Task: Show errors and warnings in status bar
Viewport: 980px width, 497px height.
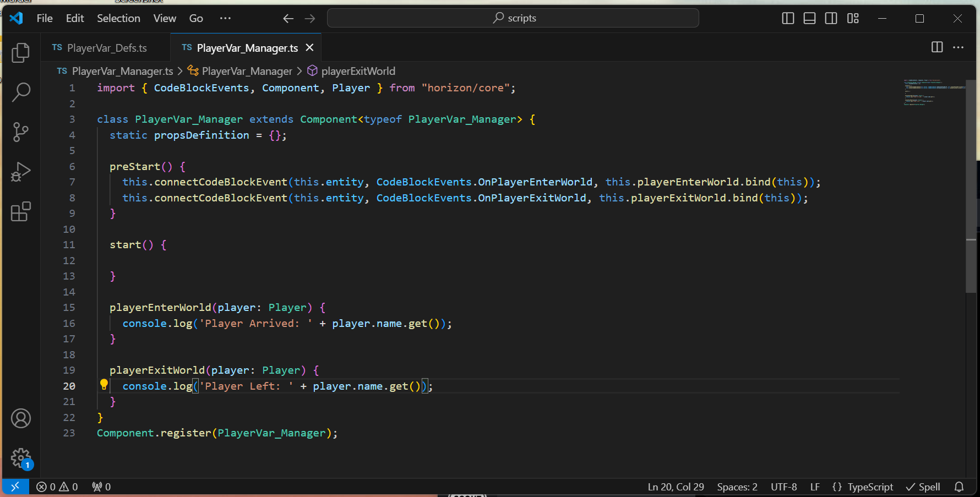Action: coord(57,487)
